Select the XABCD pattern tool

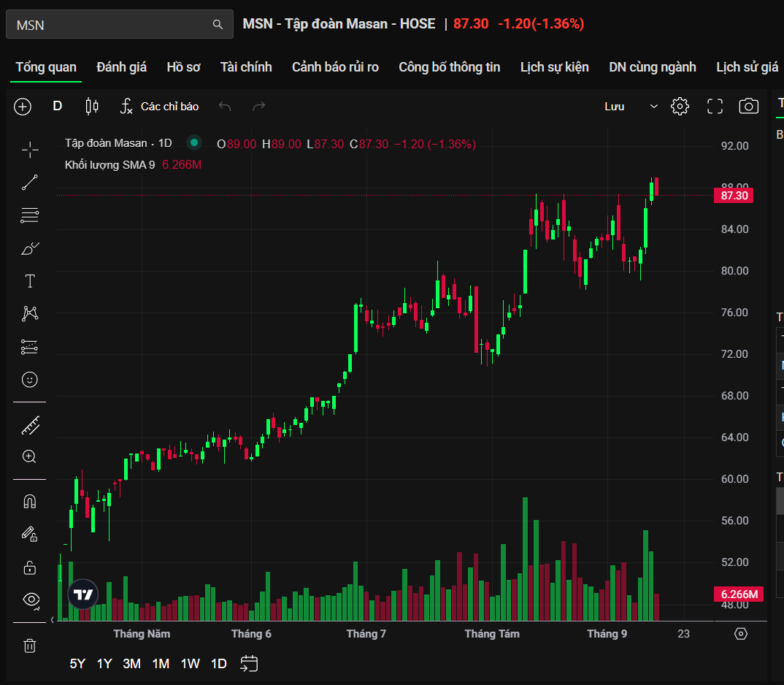click(x=30, y=314)
